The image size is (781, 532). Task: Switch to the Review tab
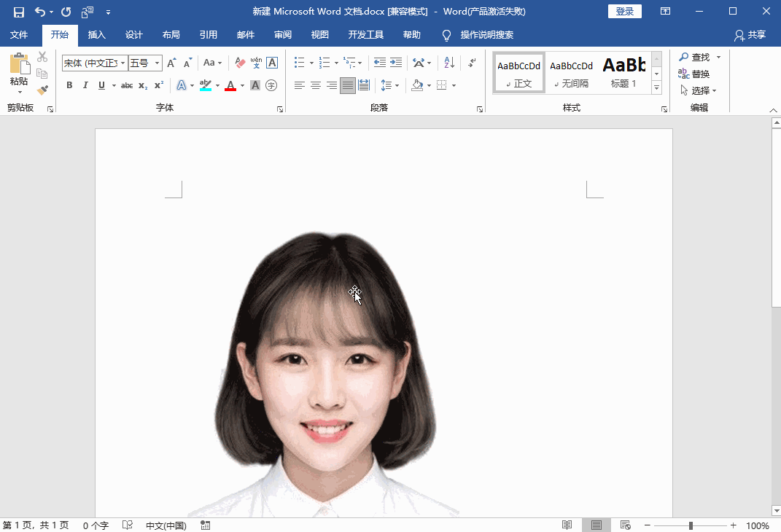point(282,35)
